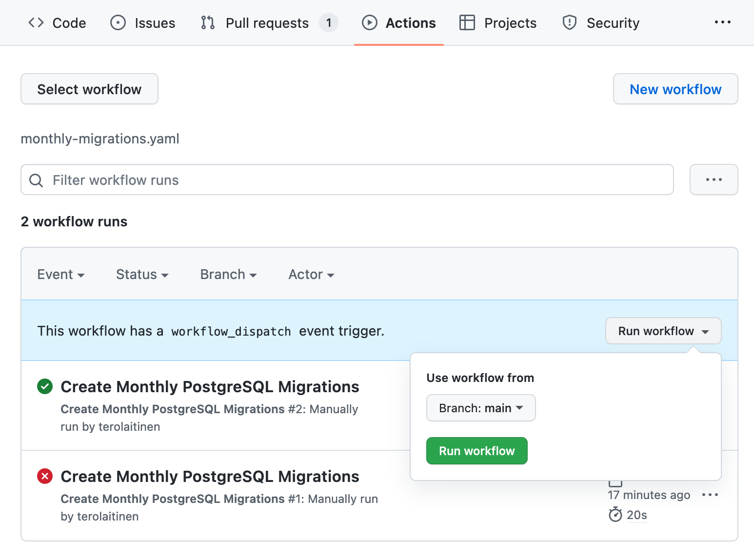This screenshot has width=754, height=560.
Task: Click the Select workflow button
Action: (x=89, y=89)
